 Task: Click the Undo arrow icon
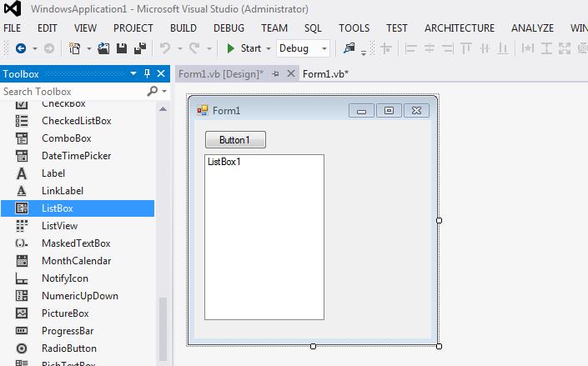(x=165, y=48)
